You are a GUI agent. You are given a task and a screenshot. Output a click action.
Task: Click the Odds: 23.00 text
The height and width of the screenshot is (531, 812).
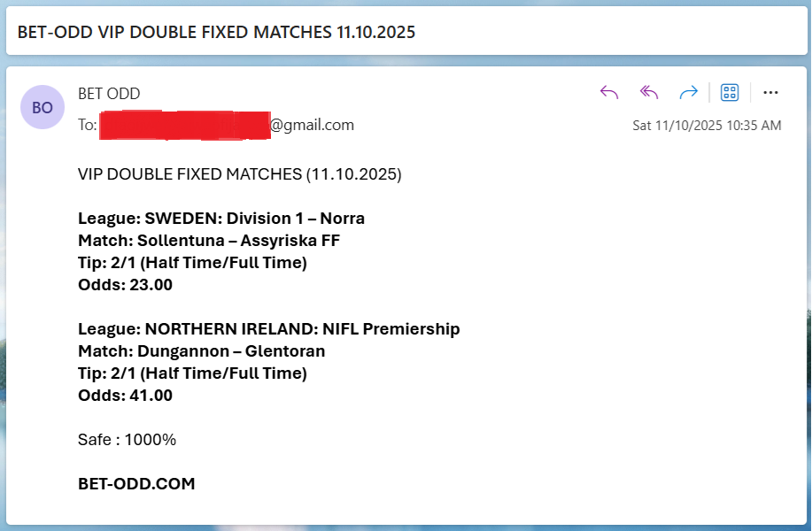coord(125,285)
